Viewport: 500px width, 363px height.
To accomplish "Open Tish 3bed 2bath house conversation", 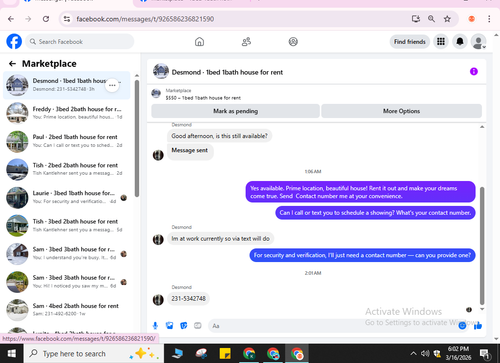I will [67, 226].
